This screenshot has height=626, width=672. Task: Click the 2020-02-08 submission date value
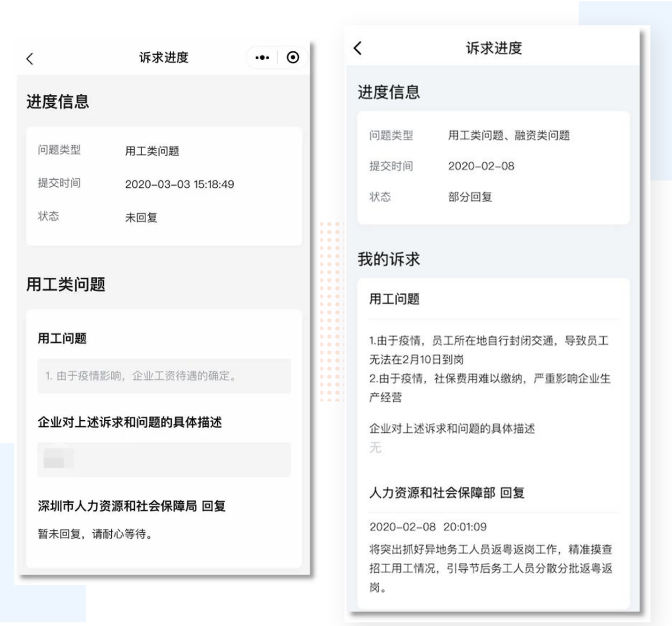pos(481,166)
